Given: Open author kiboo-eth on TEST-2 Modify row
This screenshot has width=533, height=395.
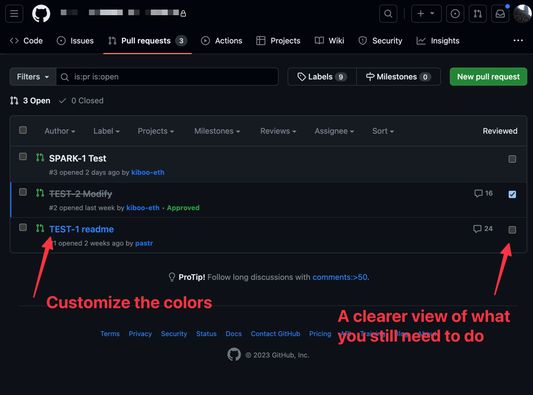Looking at the screenshot, I should 143,208.
